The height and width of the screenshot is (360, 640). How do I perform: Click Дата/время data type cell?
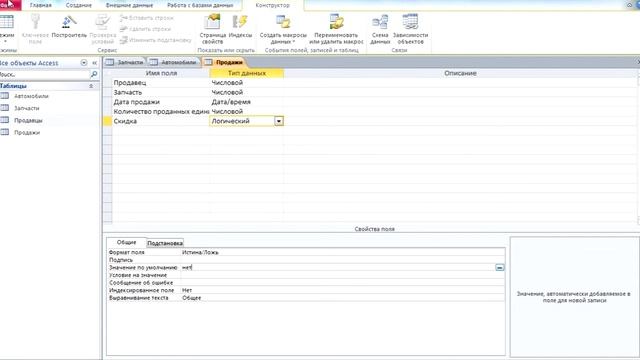click(247, 102)
